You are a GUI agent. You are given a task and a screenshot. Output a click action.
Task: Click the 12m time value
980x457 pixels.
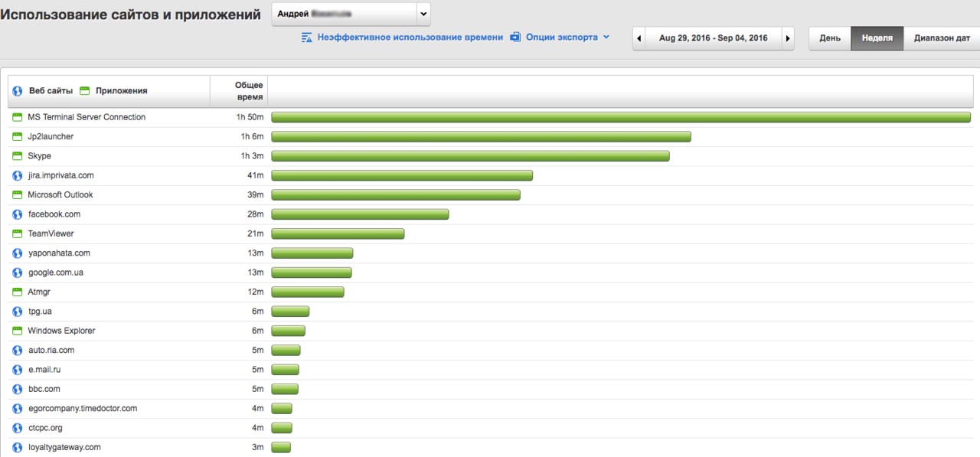(256, 292)
